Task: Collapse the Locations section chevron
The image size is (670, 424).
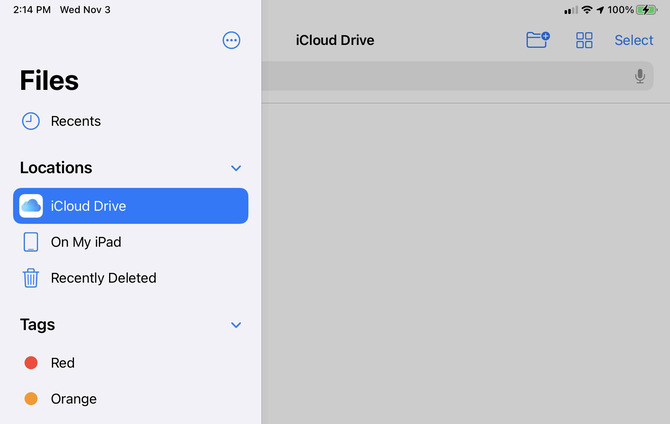Action: (236, 168)
